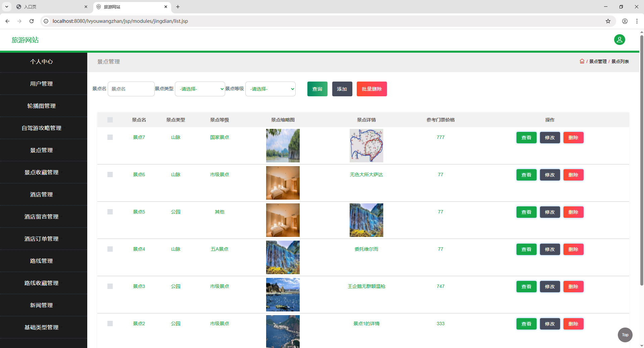Open Chrome's three-dot menu

click(637, 21)
